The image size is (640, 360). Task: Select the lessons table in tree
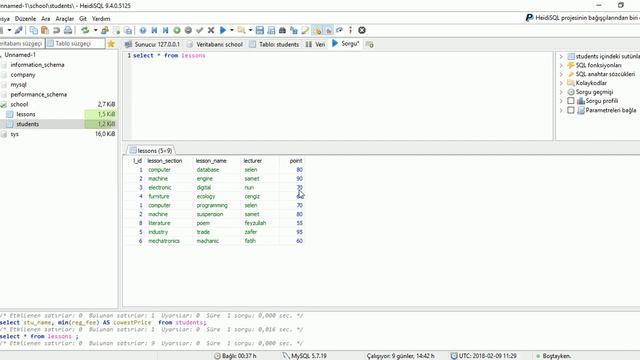26,114
